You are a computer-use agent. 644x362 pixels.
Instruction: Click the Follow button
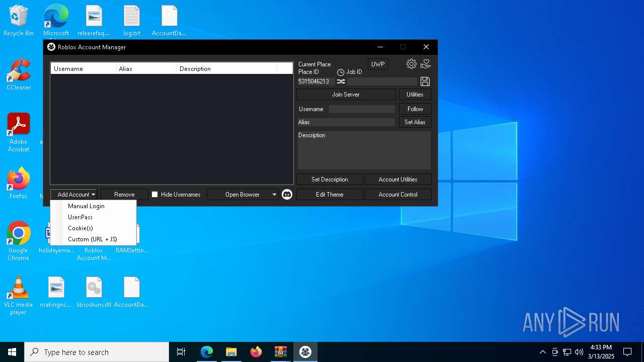415,109
